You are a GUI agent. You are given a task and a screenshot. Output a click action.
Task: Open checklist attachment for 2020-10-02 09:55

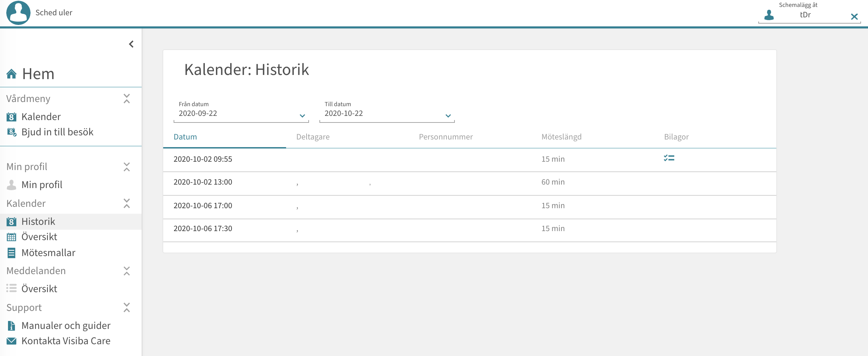(669, 158)
